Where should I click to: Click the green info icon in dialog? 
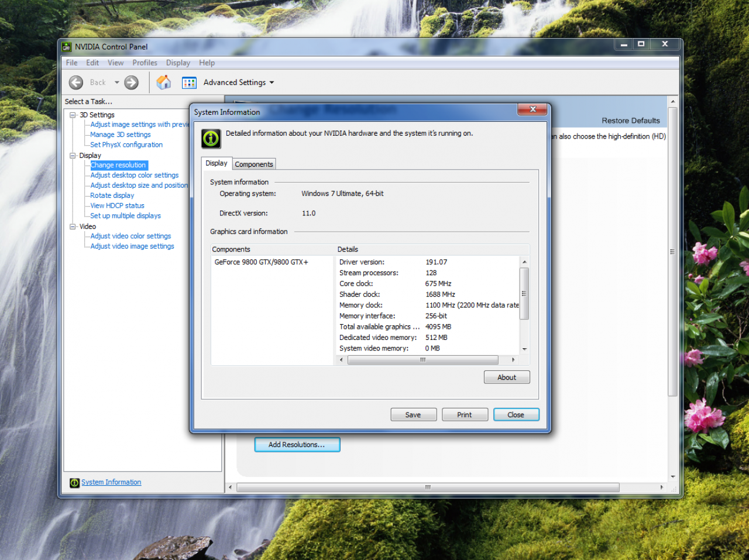pyautogui.click(x=211, y=138)
